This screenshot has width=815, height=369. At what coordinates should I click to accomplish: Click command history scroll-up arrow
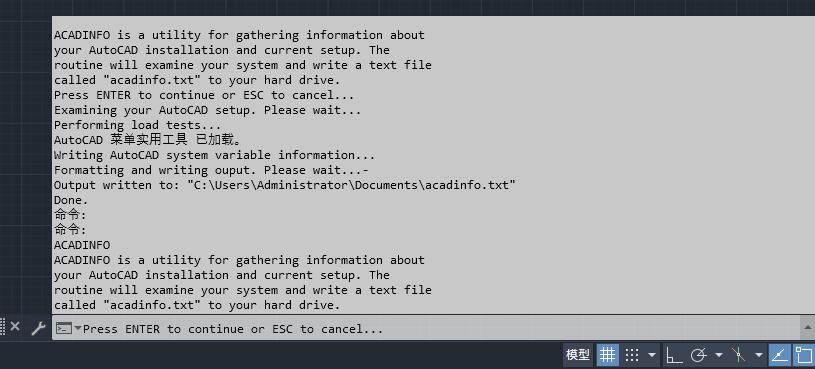click(808, 327)
